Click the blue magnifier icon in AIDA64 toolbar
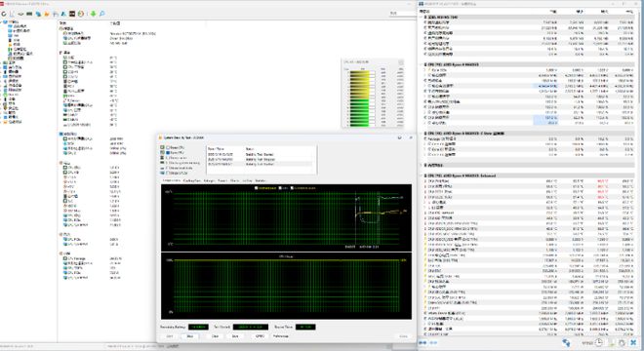The image size is (644, 351). point(101,14)
